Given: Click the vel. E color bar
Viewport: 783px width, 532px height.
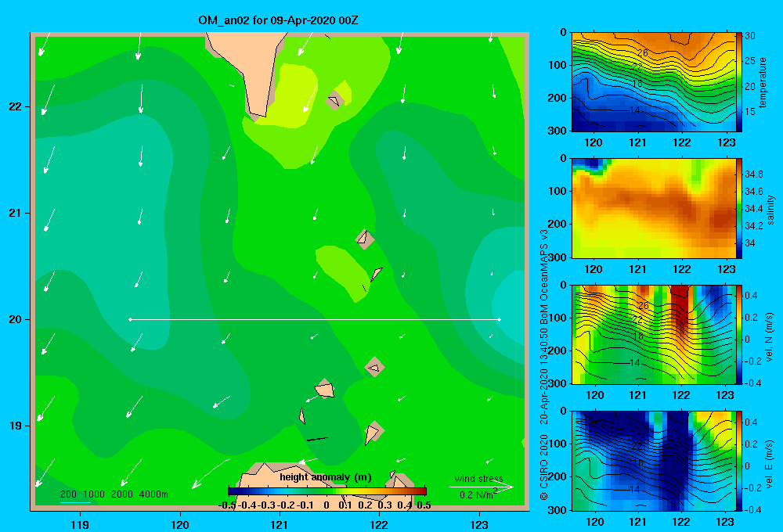Looking at the screenshot, I should [739, 461].
